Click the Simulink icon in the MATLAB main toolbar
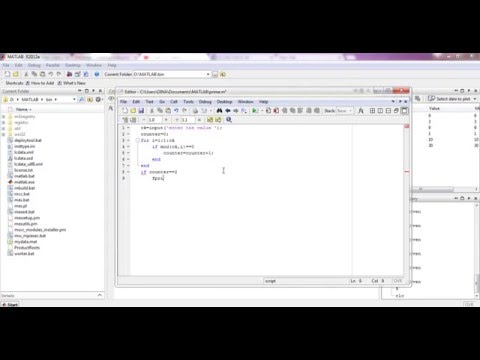This screenshot has height=360, width=480. tap(69, 74)
